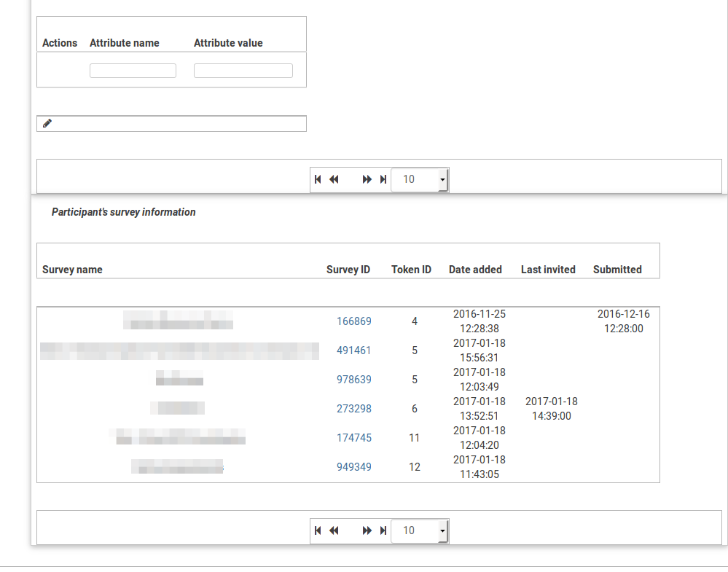
Task: Select date added 2016-11-25 12:28:38
Action: [x=480, y=321]
